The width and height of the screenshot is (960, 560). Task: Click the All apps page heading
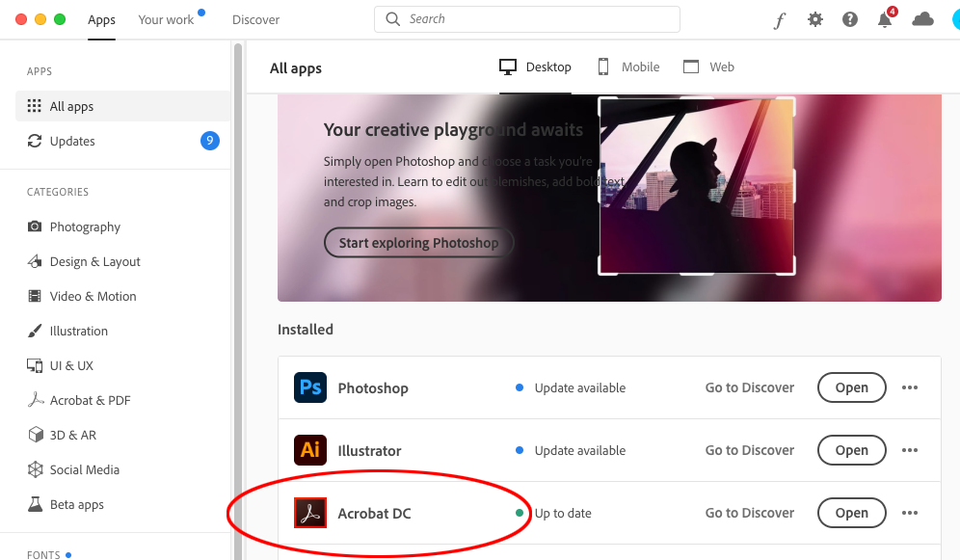point(296,68)
